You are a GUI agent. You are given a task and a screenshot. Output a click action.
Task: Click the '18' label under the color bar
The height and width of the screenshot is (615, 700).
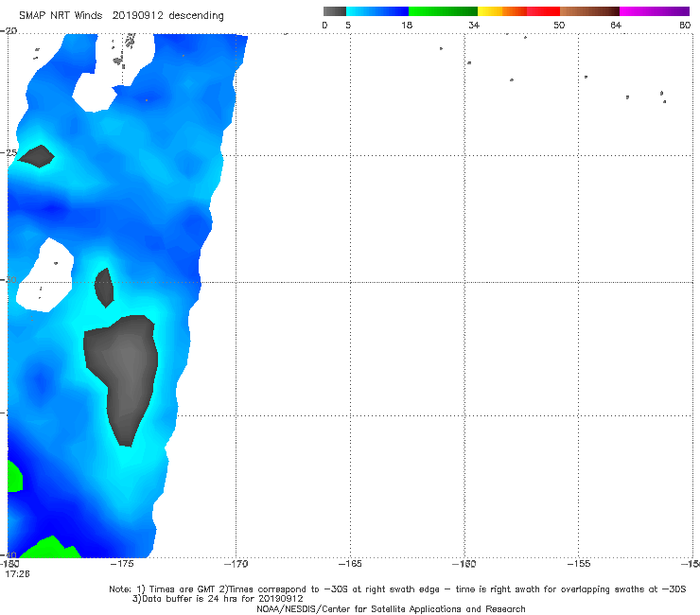click(x=407, y=25)
